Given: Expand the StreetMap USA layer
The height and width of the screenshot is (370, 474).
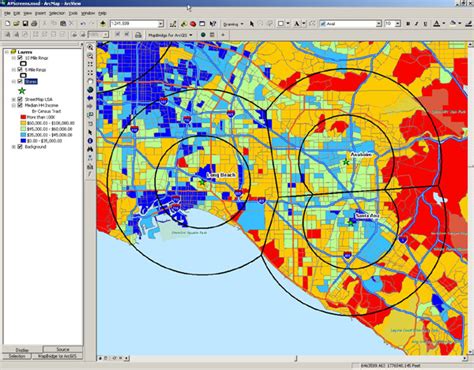Looking at the screenshot, I should tap(14, 99).
